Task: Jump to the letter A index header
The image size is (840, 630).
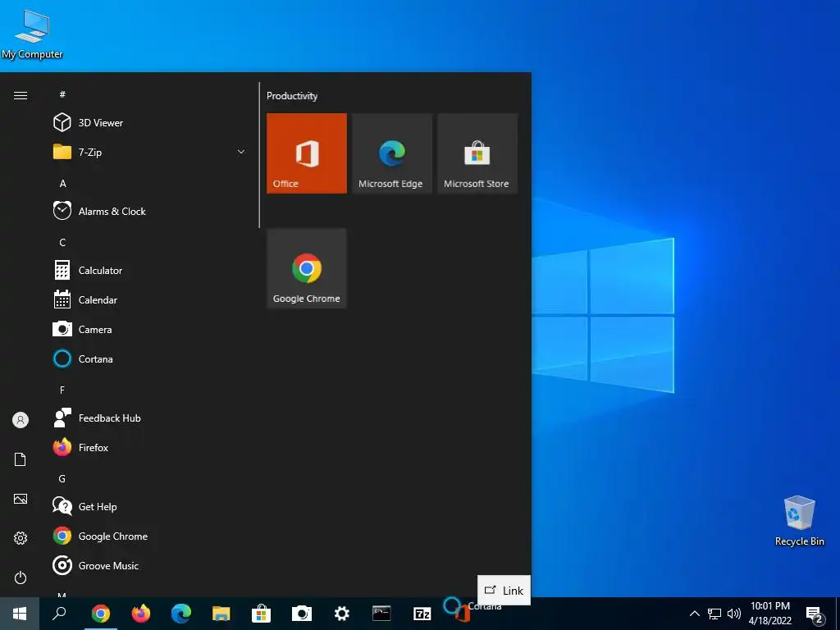Action: 62,183
